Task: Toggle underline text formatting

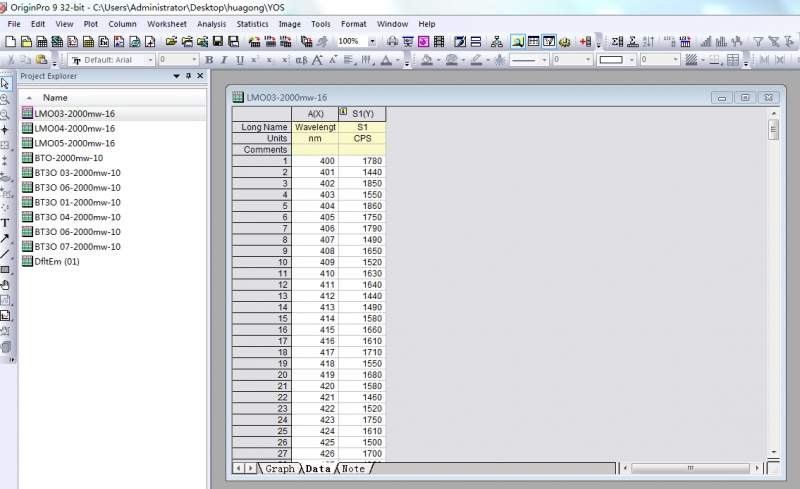Action: coord(239,60)
